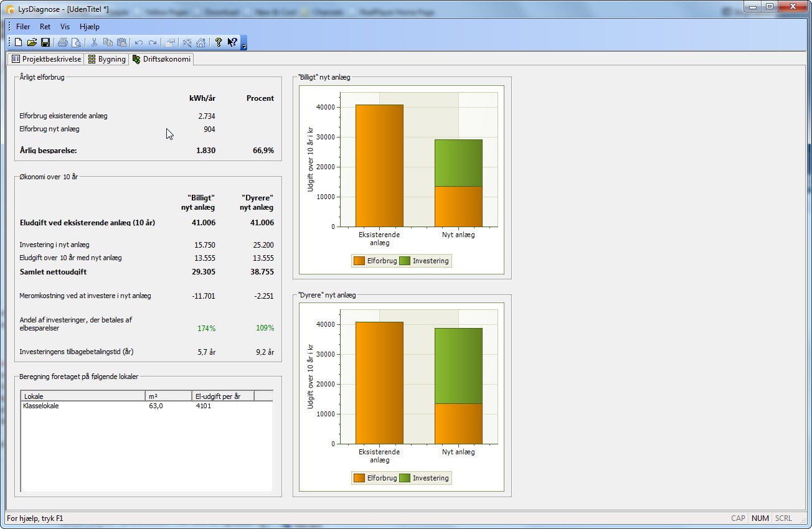Switch to the Projektbeskrivelse tab
This screenshot has width=812, height=529.
[47, 59]
